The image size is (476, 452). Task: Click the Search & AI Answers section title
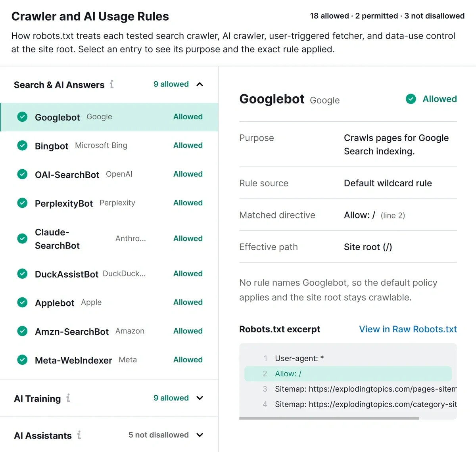click(x=59, y=85)
